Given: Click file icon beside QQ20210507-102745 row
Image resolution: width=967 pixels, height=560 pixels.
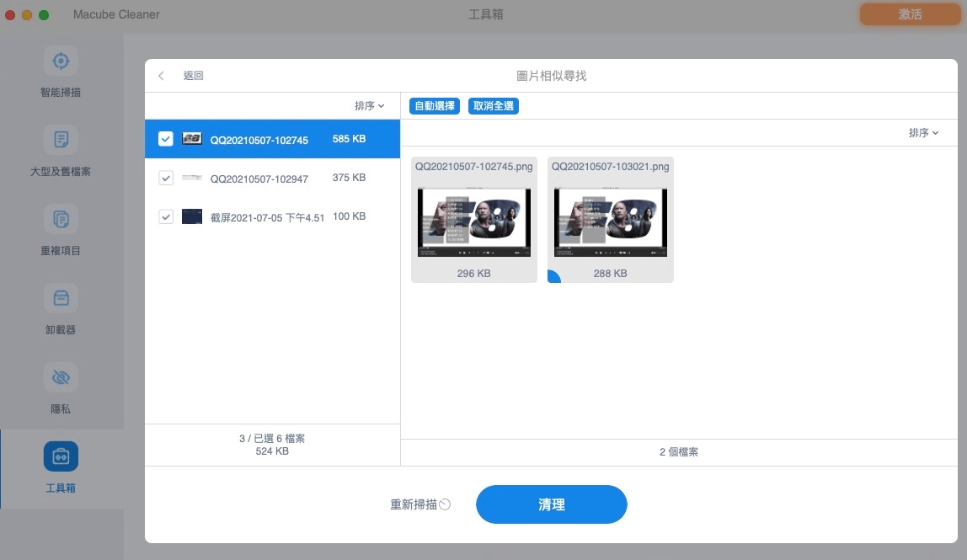Looking at the screenshot, I should coord(192,139).
